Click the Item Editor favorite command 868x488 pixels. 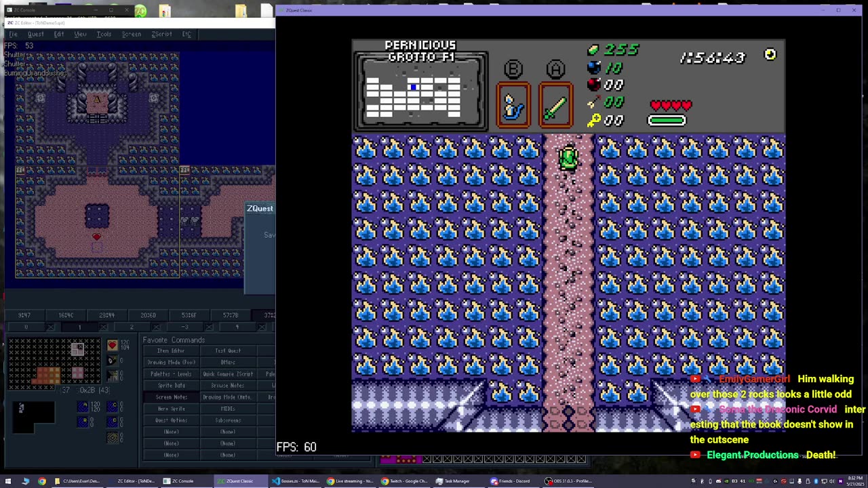[171, 350]
